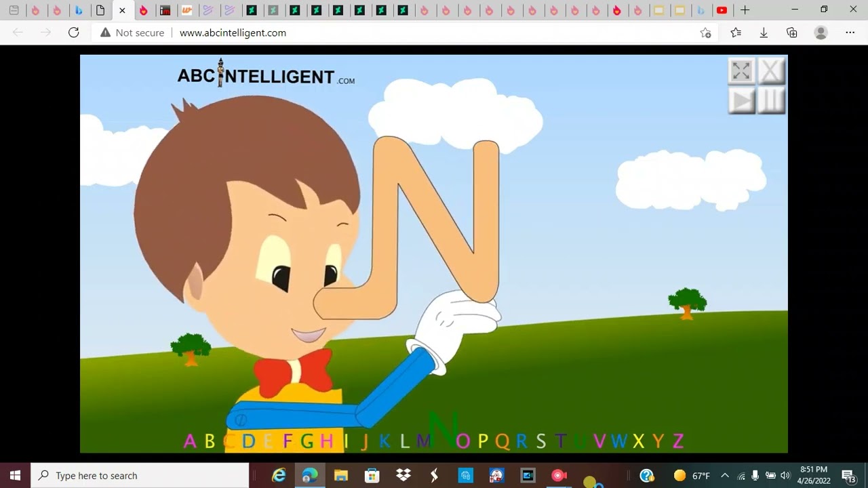
Task: Jump to letter W in alphabet strip
Action: click(619, 442)
